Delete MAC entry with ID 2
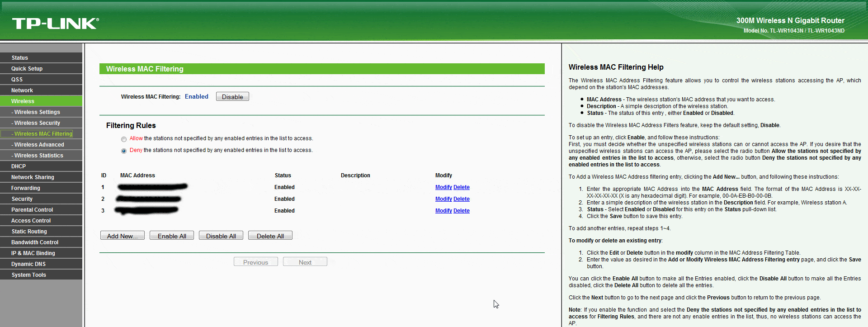Screen dimensions: 868x327 461,199
